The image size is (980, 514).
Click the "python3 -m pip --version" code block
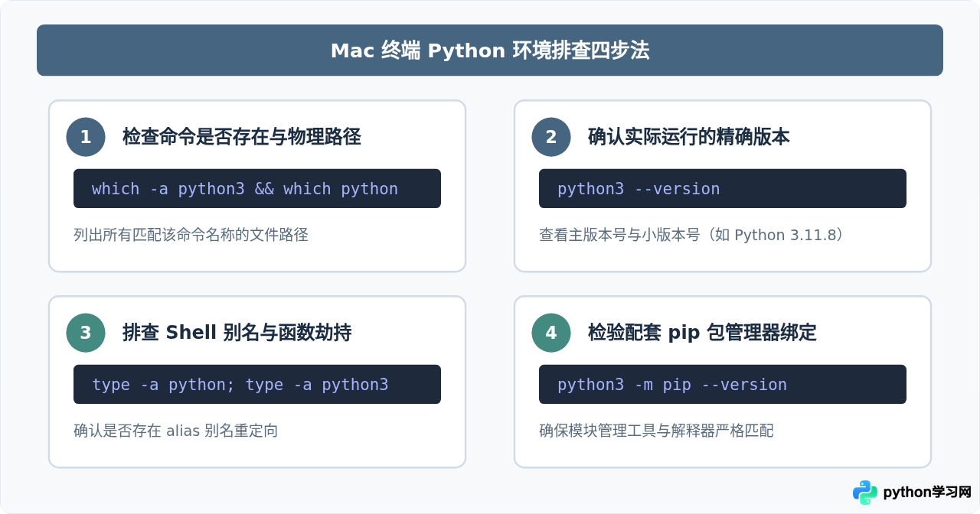click(723, 384)
